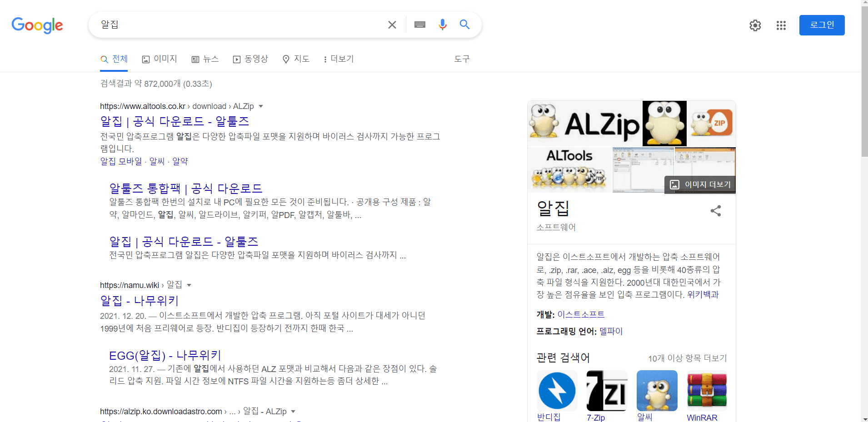This screenshot has height=422, width=868.
Task: Expand the dropdown arrow next to namu.wiki
Action: (190, 285)
